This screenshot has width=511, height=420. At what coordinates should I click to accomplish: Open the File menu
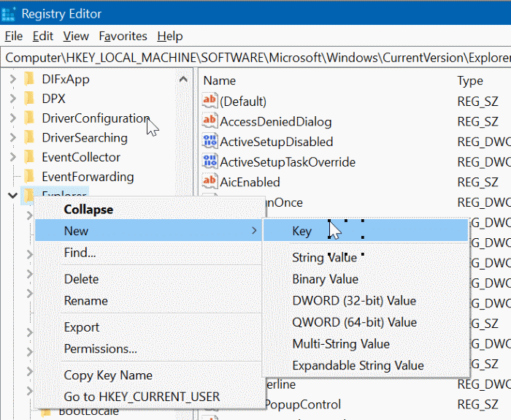14,37
